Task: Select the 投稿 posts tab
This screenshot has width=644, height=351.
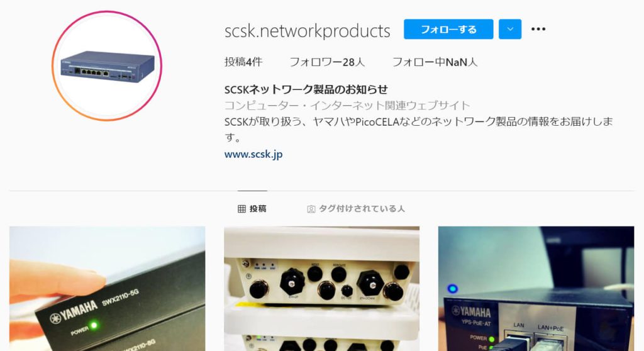Action: 252,209
